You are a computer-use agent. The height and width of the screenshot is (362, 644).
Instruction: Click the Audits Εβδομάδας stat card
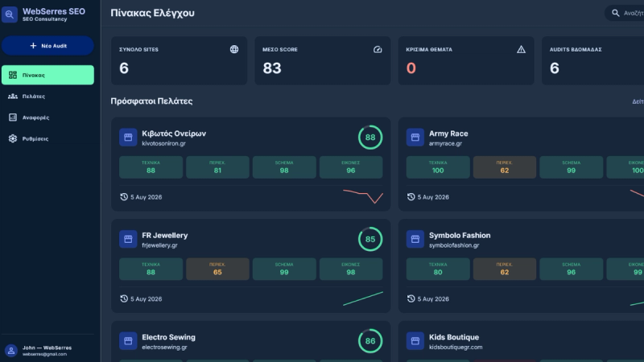pyautogui.click(x=592, y=61)
